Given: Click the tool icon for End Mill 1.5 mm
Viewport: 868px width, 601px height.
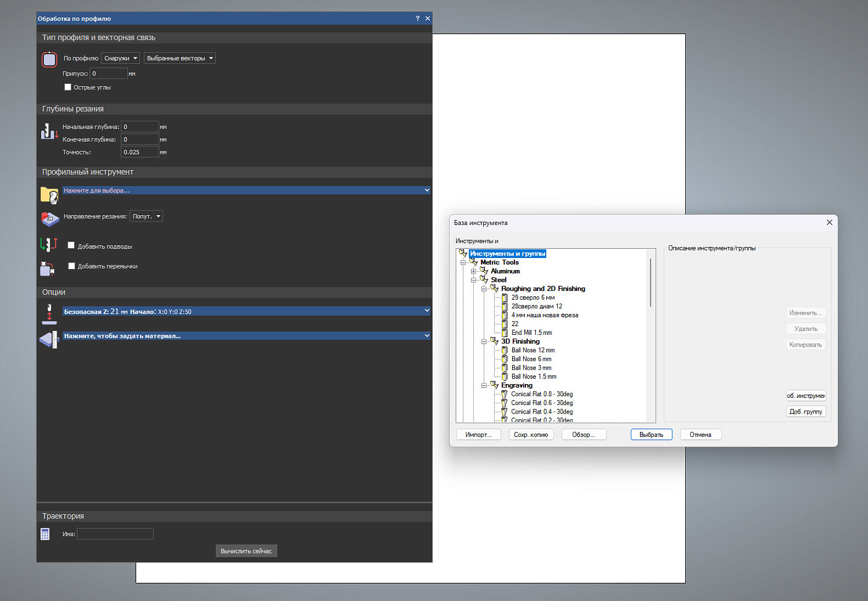Looking at the screenshot, I should pyautogui.click(x=505, y=333).
